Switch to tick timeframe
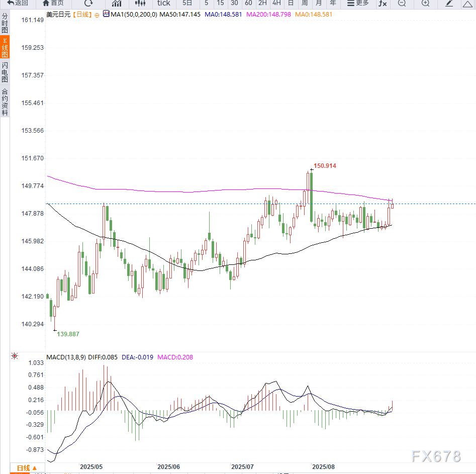Screen dimensions: 476x474 pyautogui.click(x=163, y=3)
